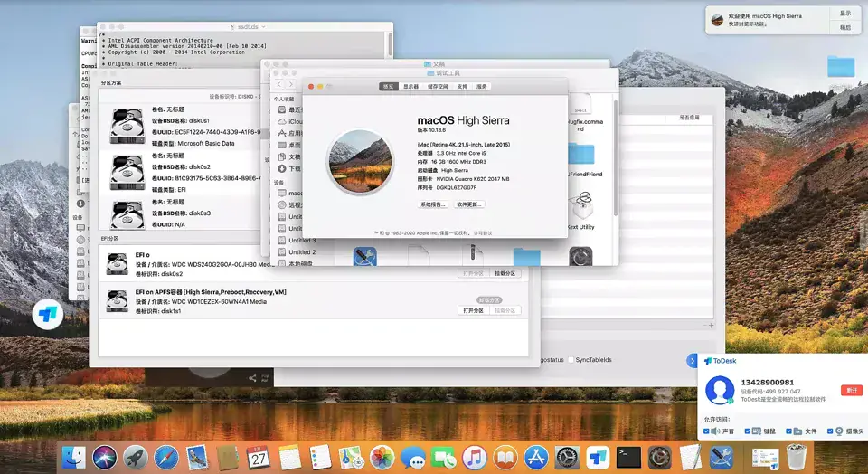The width and height of the screenshot is (868, 474).
Task: Open the 许可协议 license agreement link
Action: (483, 233)
